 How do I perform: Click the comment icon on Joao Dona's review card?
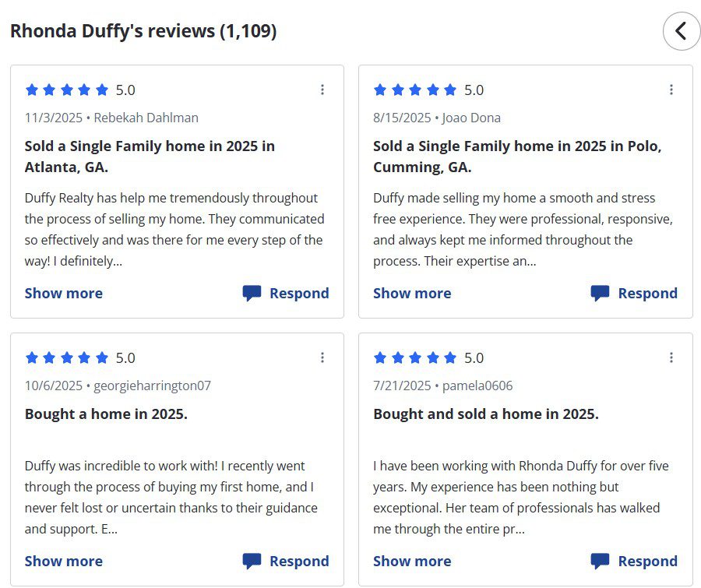[600, 293]
